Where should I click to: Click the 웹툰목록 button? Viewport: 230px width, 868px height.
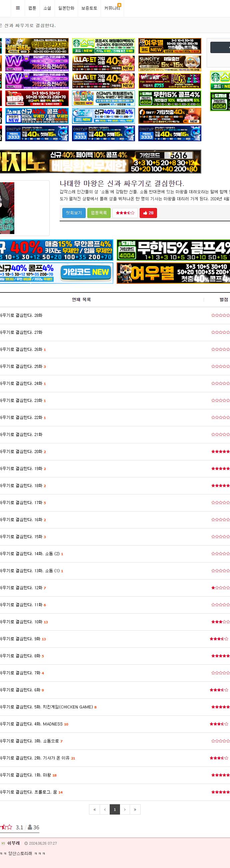tap(99, 213)
